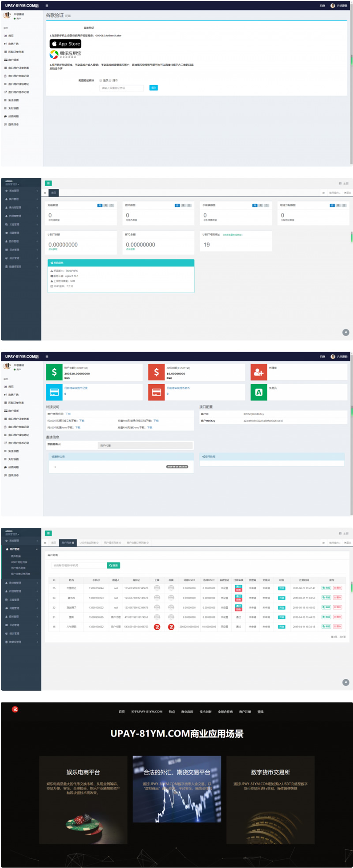Click the round scroll-to-top button on admin dashboard
The image size is (353, 868).
tap(346, 332)
